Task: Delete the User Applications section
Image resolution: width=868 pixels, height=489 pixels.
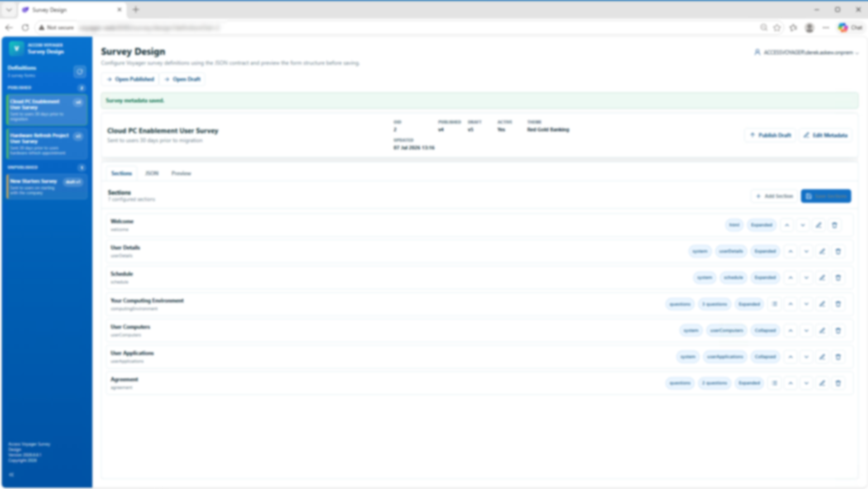Action: pyautogui.click(x=838, y=357)
